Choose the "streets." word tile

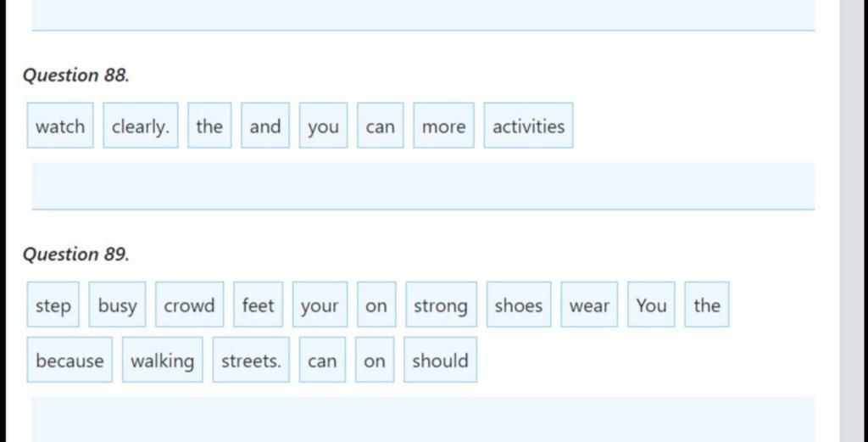click(x=251, y=361)
